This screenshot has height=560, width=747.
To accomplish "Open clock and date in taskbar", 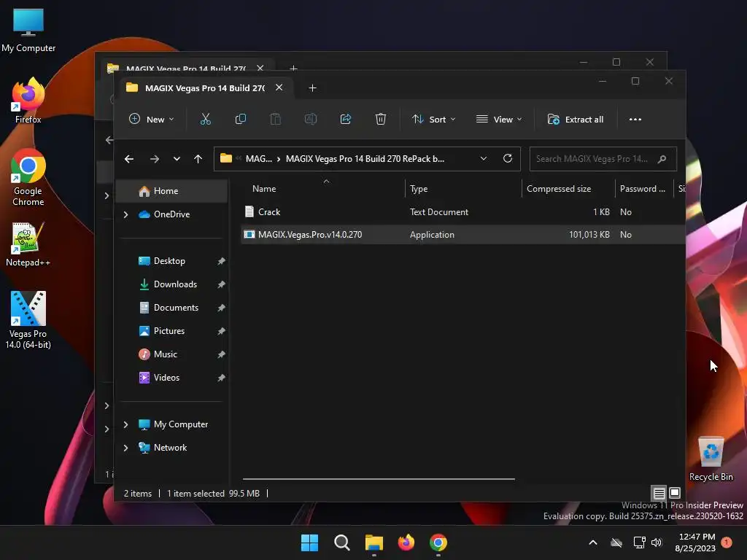I will (x=695, y=542).
